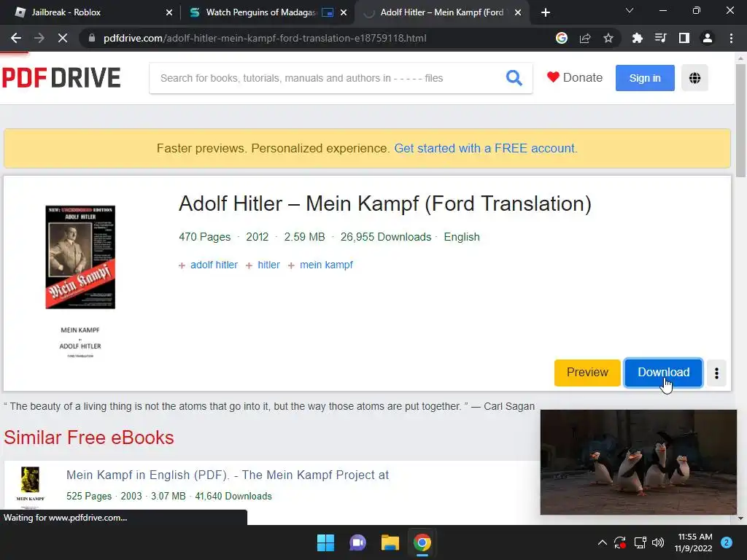Image resolution: width=747 pixels, height=560 pixels.
Task: Open File Explorer from the taskbar
Action: click(x=390, y=542)
